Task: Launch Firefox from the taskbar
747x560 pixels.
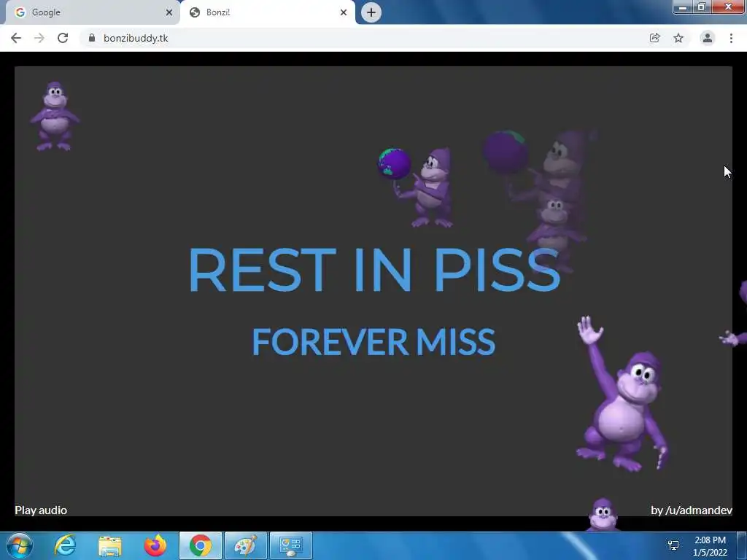Action: [x=155, y=545]
